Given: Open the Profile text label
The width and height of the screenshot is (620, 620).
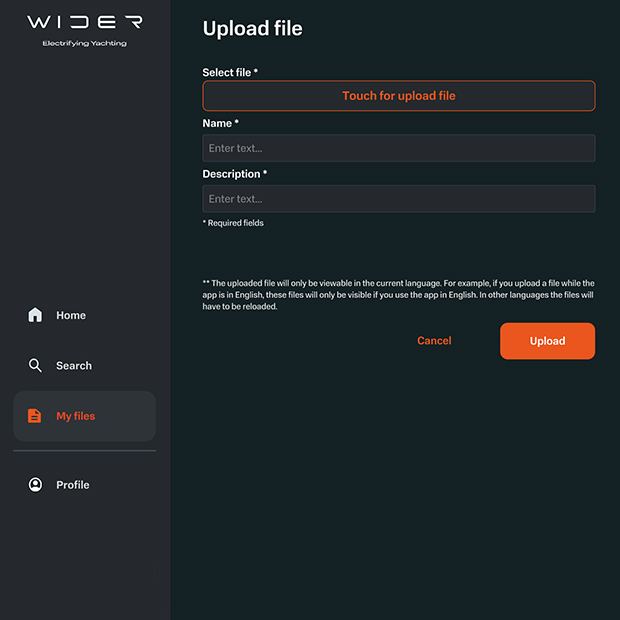Looking at the screenshot, I should 73,485.
